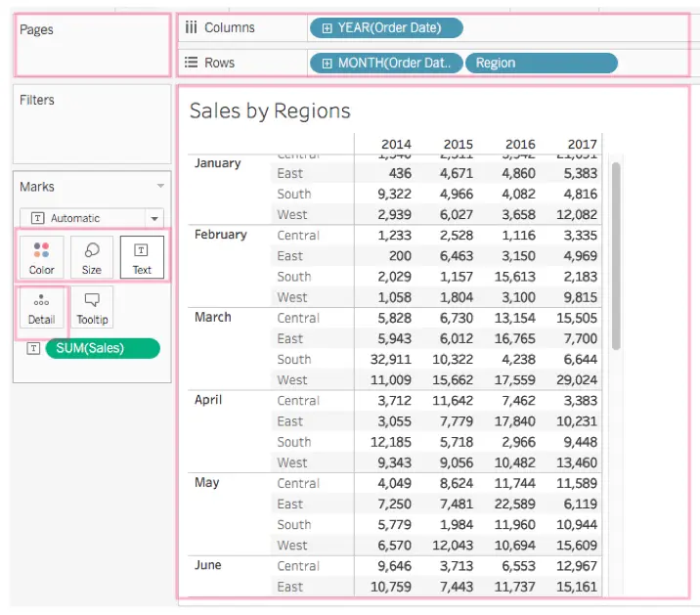The width and height of the screenshot is (700, 615).
Task: Click the text icon beside SUM(Sales)
Action: (33, 348)
